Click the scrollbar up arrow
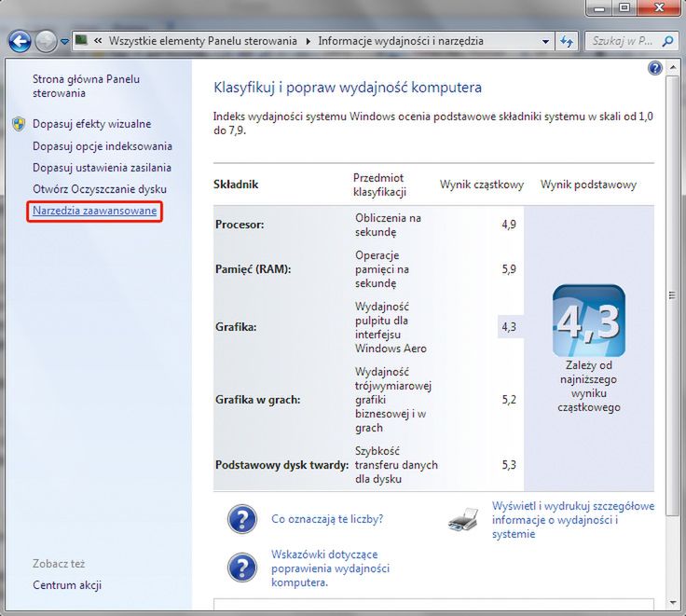 click(673, 68)
